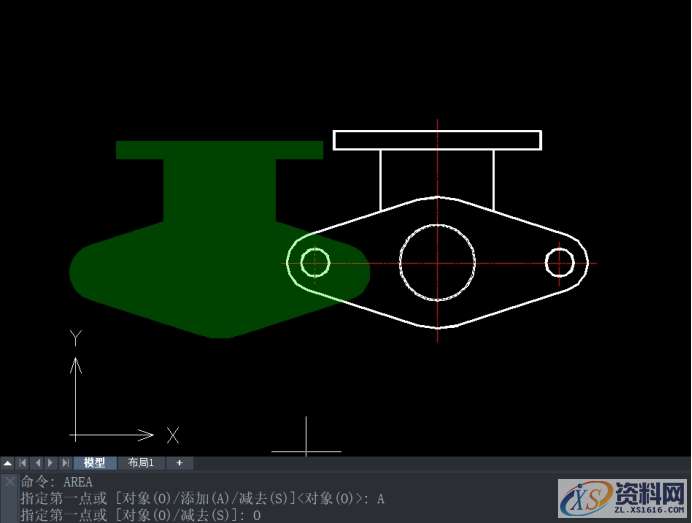Jump to the first layout tab arrow

[23, 463]
